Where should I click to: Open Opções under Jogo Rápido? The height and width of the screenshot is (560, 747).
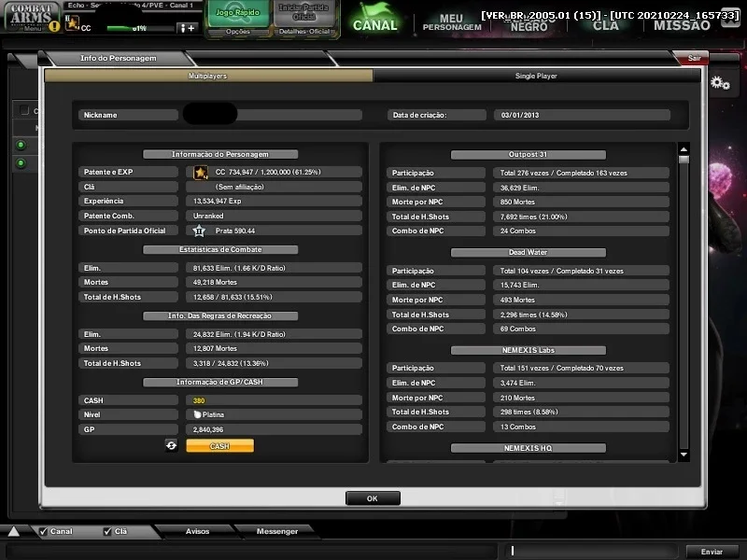tap(238, 32)
